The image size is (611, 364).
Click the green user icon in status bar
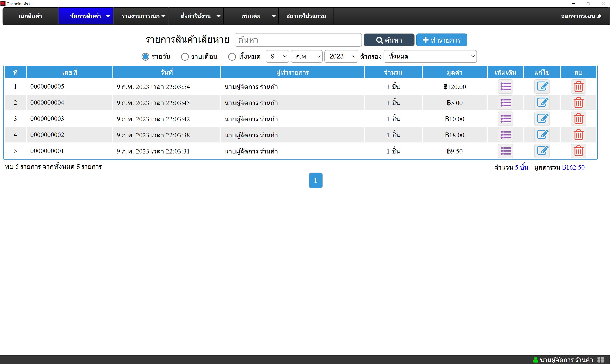[536, 360]
